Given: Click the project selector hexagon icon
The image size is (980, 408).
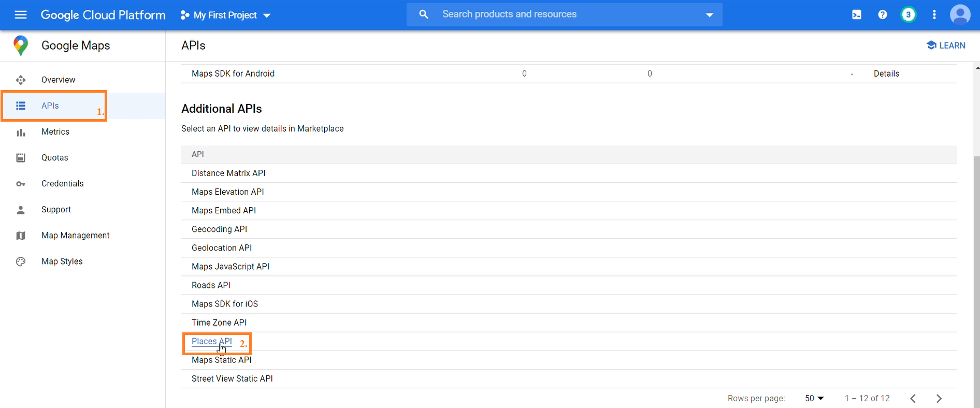Looking at the screenshot, I should [184, 15].
